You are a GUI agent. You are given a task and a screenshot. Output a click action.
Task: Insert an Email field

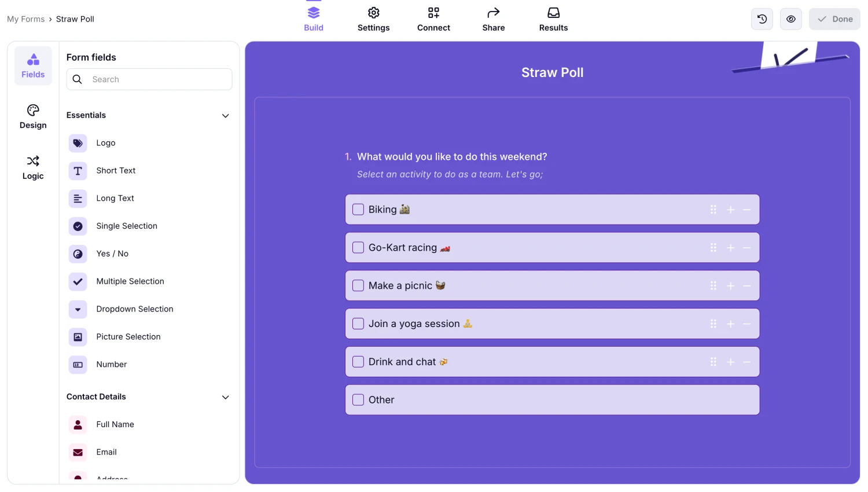pos(106,452)
